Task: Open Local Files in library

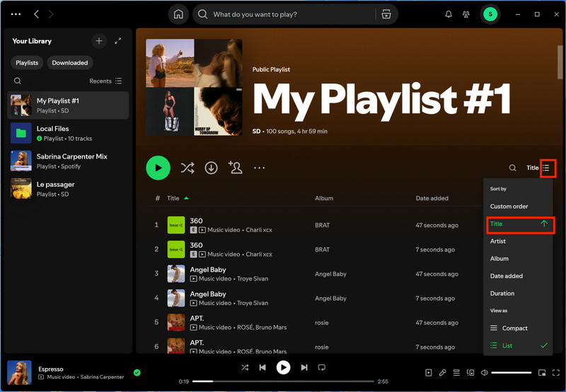Action: (68, 133)
